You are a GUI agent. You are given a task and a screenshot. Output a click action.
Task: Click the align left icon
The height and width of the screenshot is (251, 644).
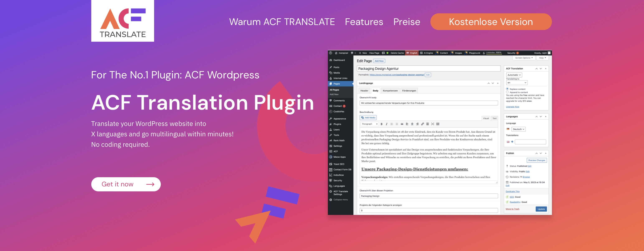tap(407, 124)
